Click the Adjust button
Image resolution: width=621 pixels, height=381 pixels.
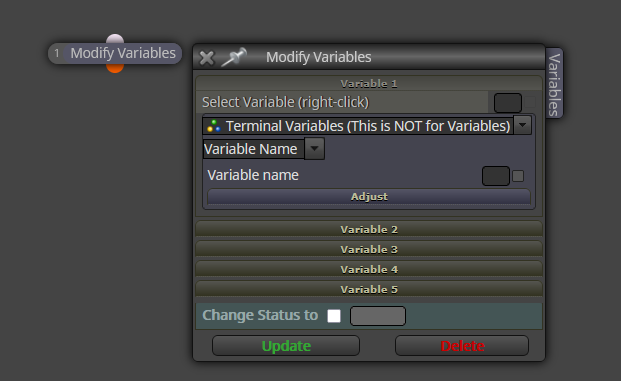369,196
